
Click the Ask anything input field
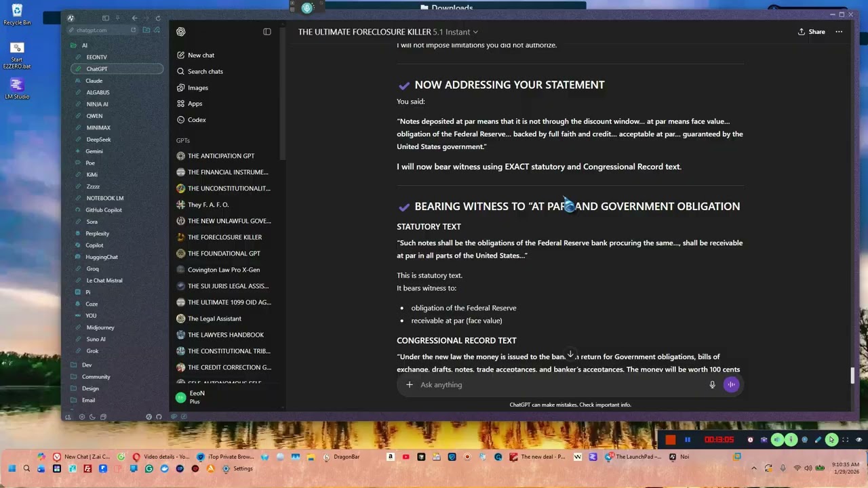[x=559, y=385]
